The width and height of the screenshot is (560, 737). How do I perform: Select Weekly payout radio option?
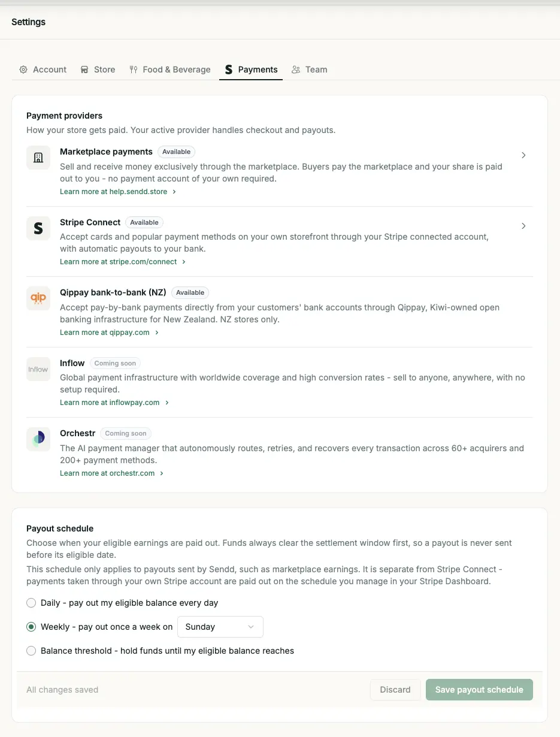click(x=31, y=627)
